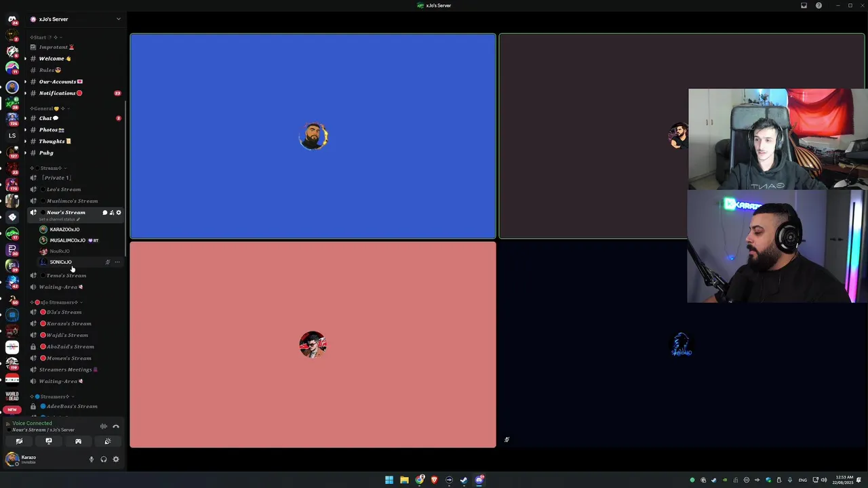Join Temo's Stream voice channel
868x488 pixels.
coord(75,276)
